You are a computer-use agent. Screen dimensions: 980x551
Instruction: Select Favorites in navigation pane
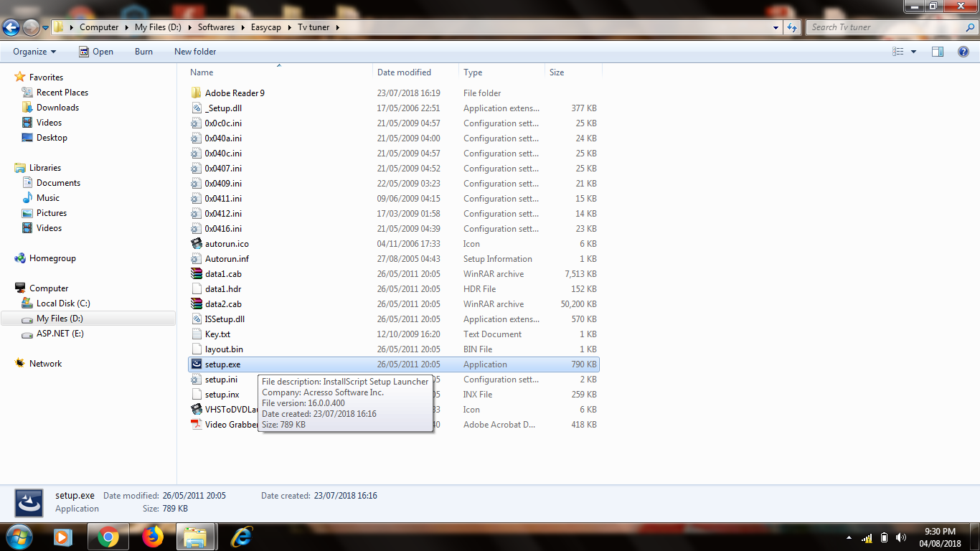46,77
